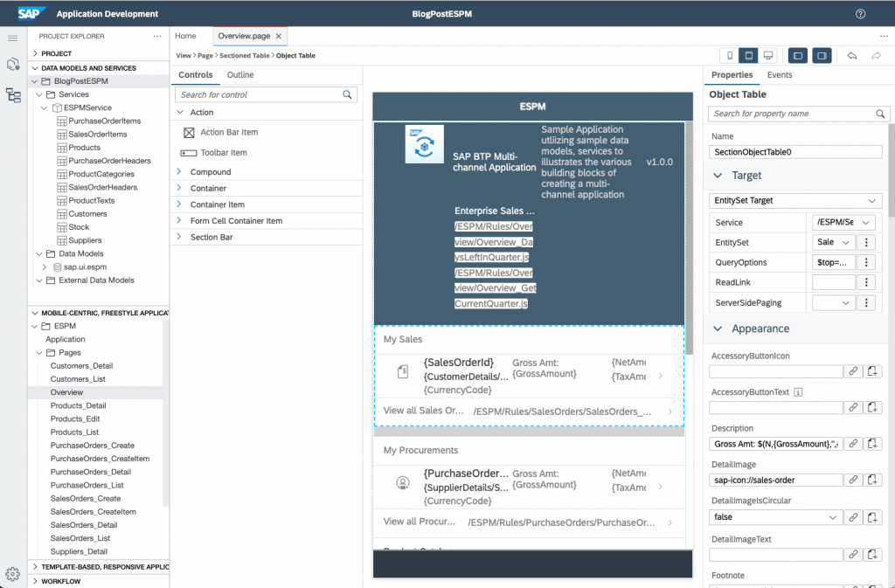895x588 pixels.
Task: Click the AccessoryButtonText info icon
Action: pos(799,392)
